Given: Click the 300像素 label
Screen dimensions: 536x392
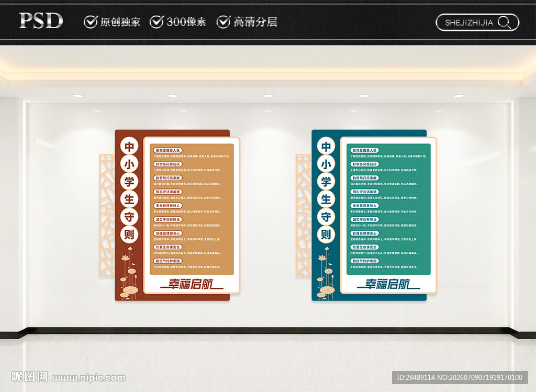Looking at the screenshot, I should (x=186, y=22).
